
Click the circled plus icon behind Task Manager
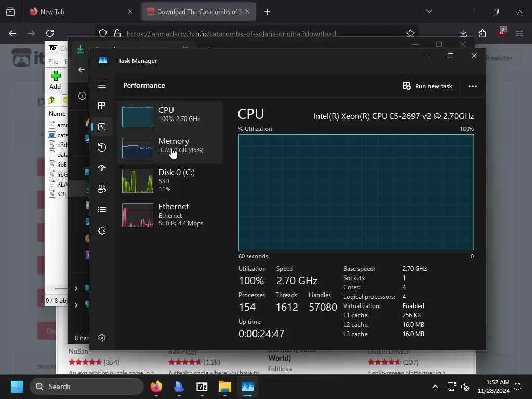[82, 96]
